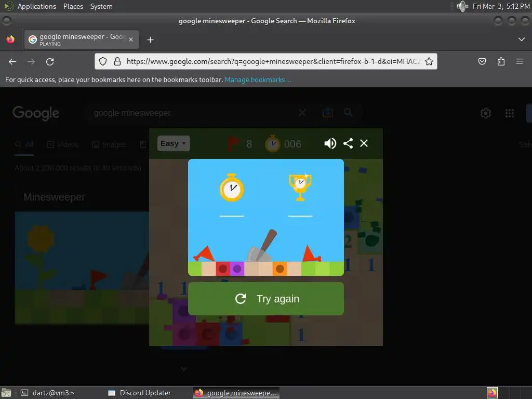Go back to the previous page
Image resolution: width=532 pixels, height=399 pixels.
coord(12,62)
